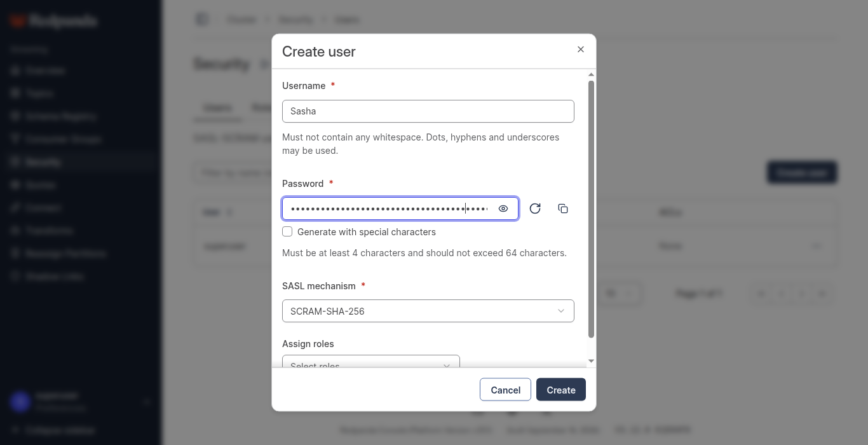Click the dark Create user page button
Screen dimensions: 868x445
tap(802, 172)
